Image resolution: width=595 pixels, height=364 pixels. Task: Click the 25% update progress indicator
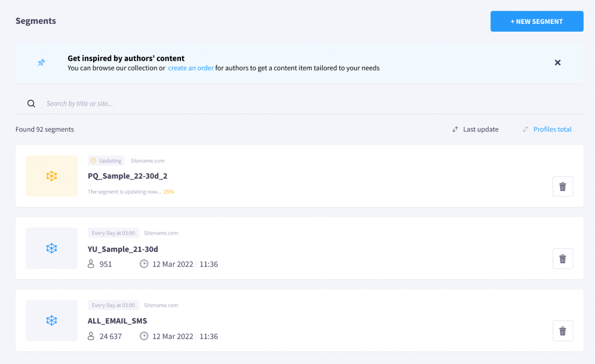pos(168,192)
